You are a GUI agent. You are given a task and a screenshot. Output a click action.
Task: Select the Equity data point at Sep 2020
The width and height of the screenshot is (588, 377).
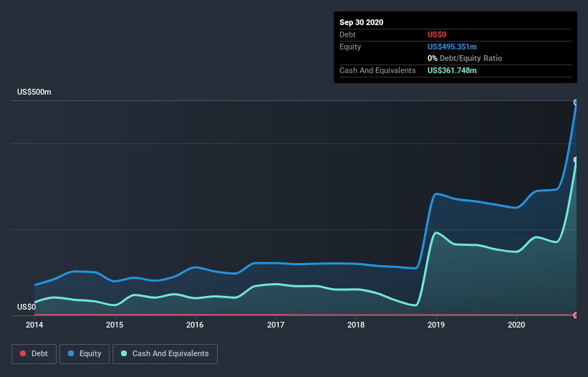(x=576, y=102)
